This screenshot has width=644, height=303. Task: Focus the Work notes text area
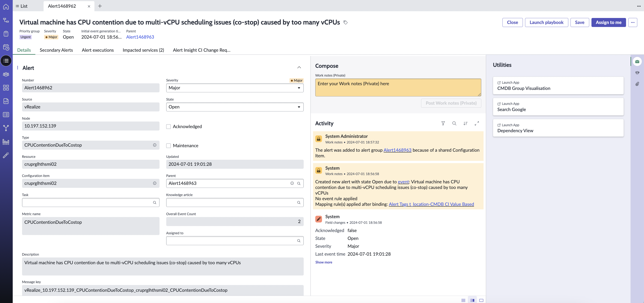[398, 87]
